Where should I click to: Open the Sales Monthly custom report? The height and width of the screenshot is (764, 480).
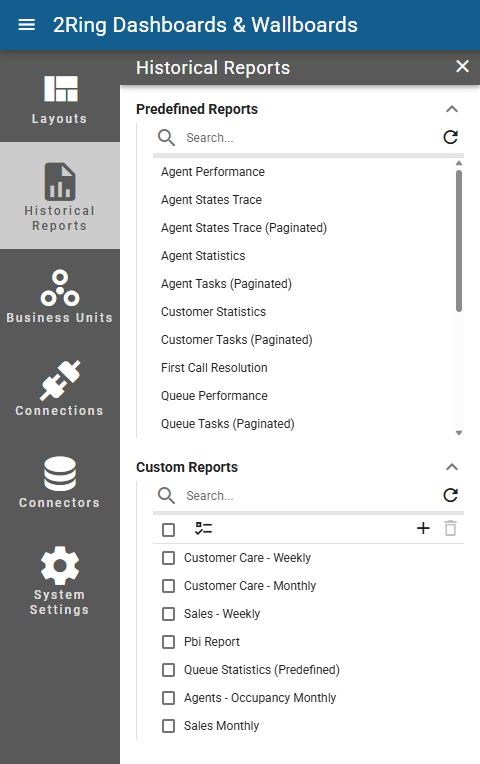[222, 726]
